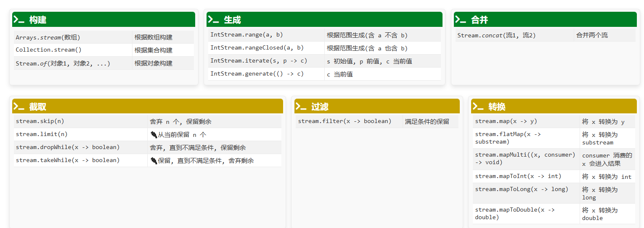Click Stream.concat(流1, 流2) code cell
644x228 pixels.
514,35
